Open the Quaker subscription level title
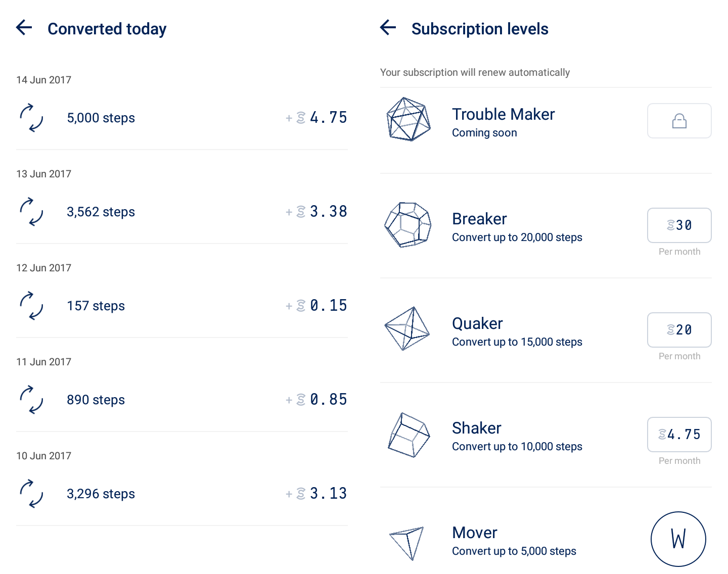This screenshot has height=574, width=728. click(477, 323)
